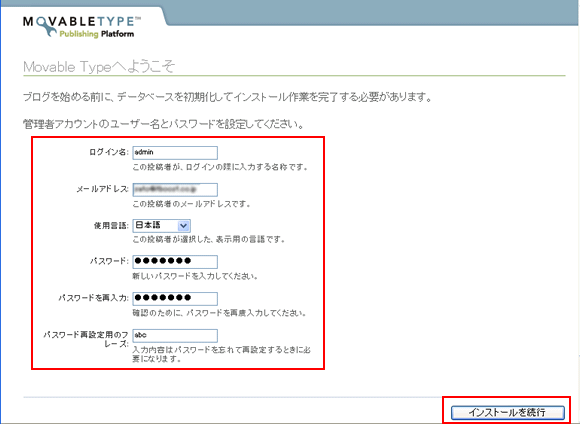The height and width of the screenshot is (424, 580).
Task: Click the インストールを続行 button
Action: (508, 412)
